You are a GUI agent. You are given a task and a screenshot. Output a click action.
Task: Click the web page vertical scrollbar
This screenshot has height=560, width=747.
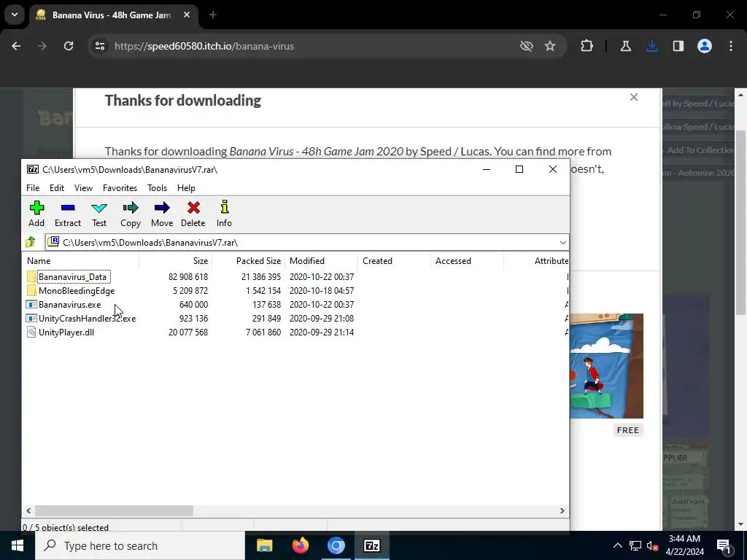pyautogui.click(x=740, y=222)
